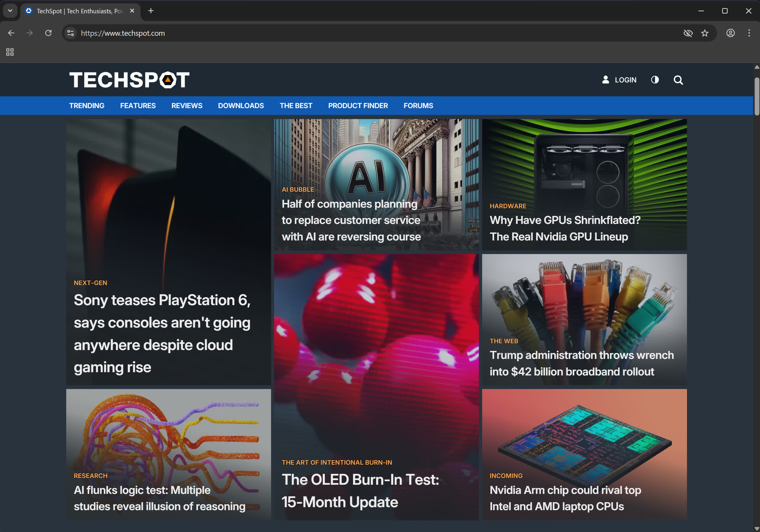This screenshot has width=760, height=532.
Task: Click the scrollbar up arrow
Action: [x=757, y=67]
